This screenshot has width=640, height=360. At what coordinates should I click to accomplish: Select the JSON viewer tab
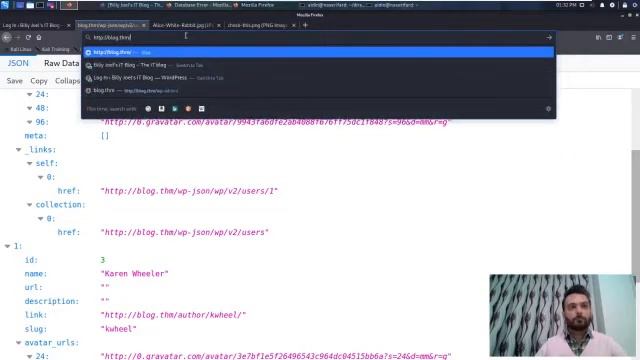(18, 63)
